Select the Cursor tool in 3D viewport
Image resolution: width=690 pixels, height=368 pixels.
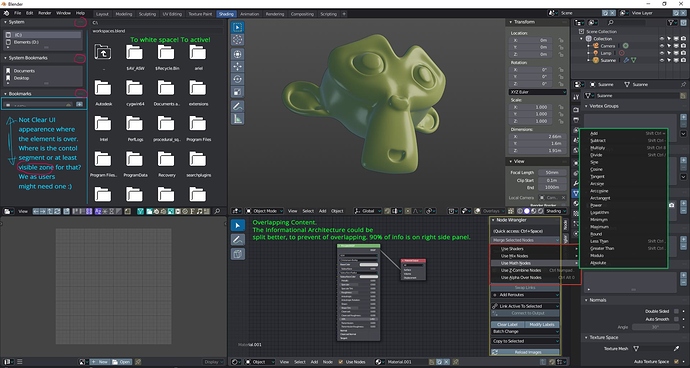[238, 40]
